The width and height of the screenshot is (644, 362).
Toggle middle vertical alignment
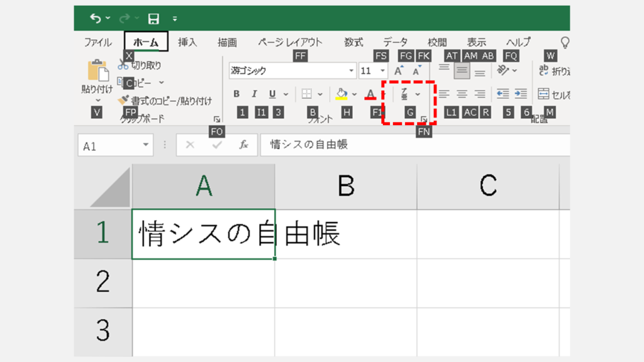462,70
